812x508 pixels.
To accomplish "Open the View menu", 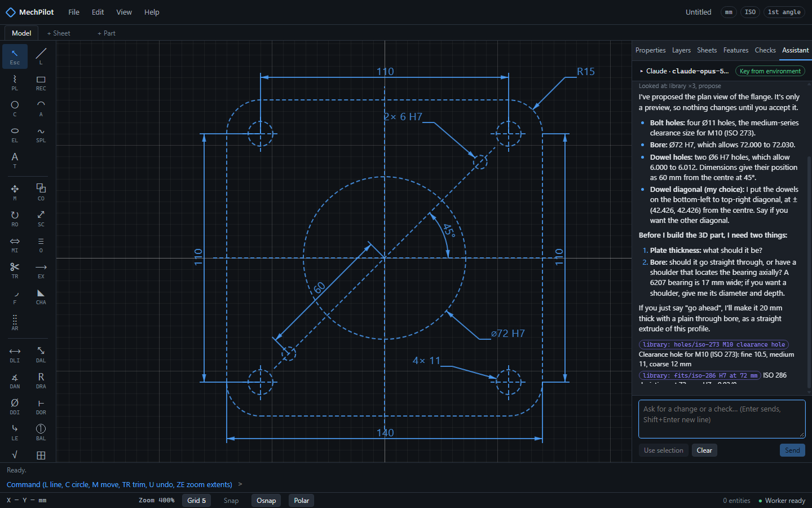I will [124, 12].
